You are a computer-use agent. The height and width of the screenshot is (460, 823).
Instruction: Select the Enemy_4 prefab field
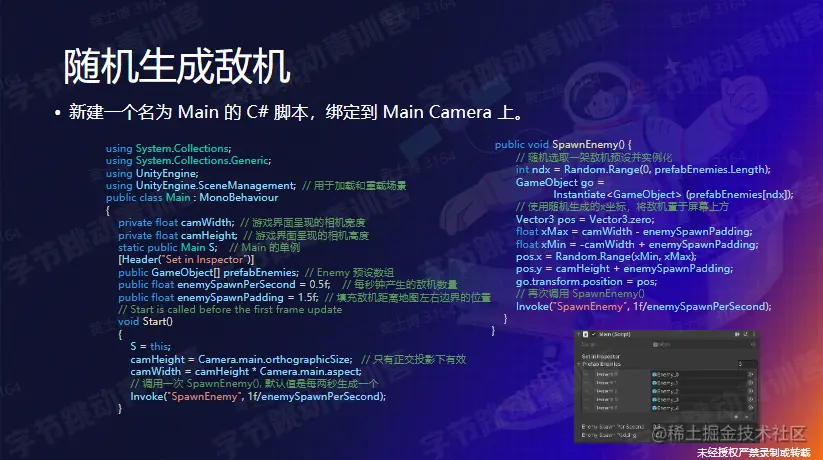pyautogui.click(x=698, y=408)
